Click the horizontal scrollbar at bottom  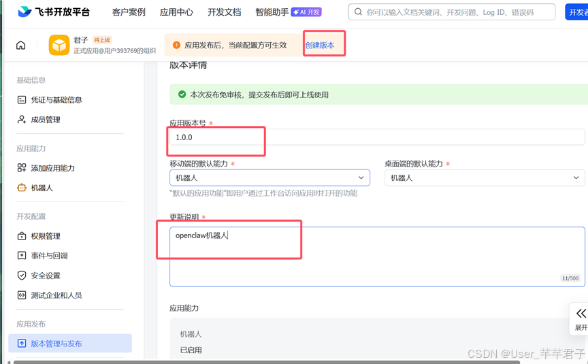266,362
